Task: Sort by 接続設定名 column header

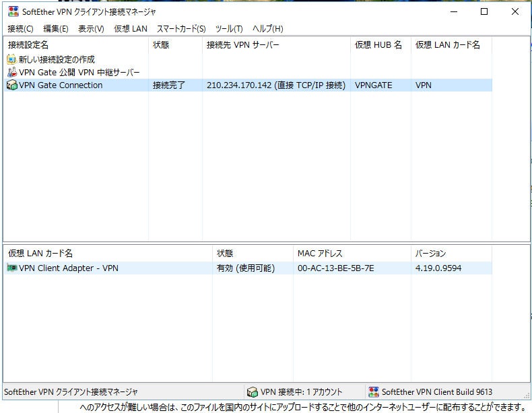Action: coord(76,44)
